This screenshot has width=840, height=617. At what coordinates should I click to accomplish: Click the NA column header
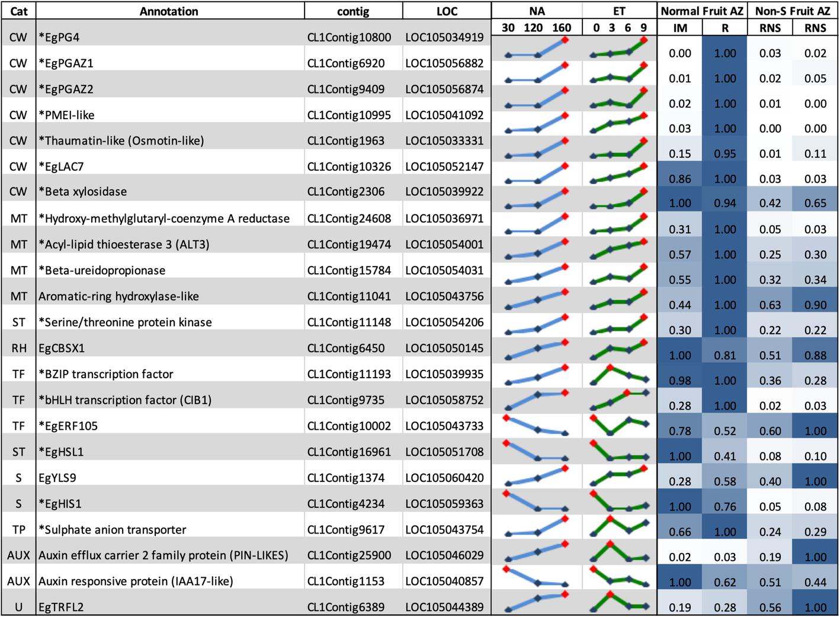pyautogui.click(x=537, y=11)
